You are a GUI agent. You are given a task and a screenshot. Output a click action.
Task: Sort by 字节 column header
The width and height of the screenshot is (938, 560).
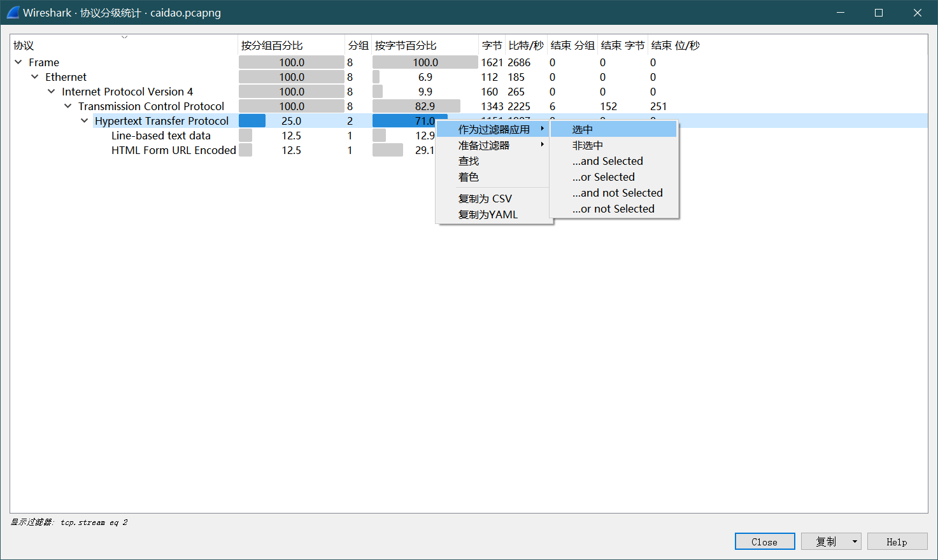point(492,46)
